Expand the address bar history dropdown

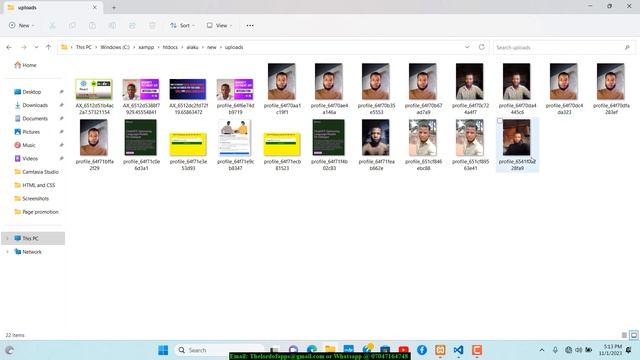[467, 47]
